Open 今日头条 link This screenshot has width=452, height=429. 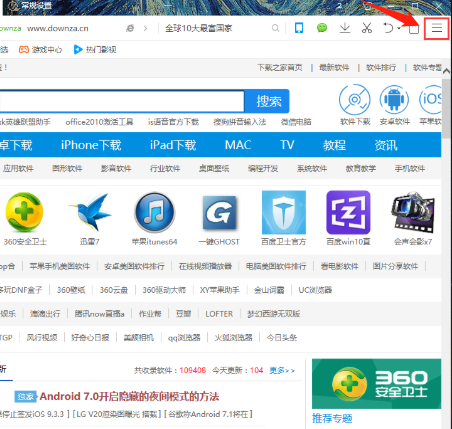[x=282, y=338]
